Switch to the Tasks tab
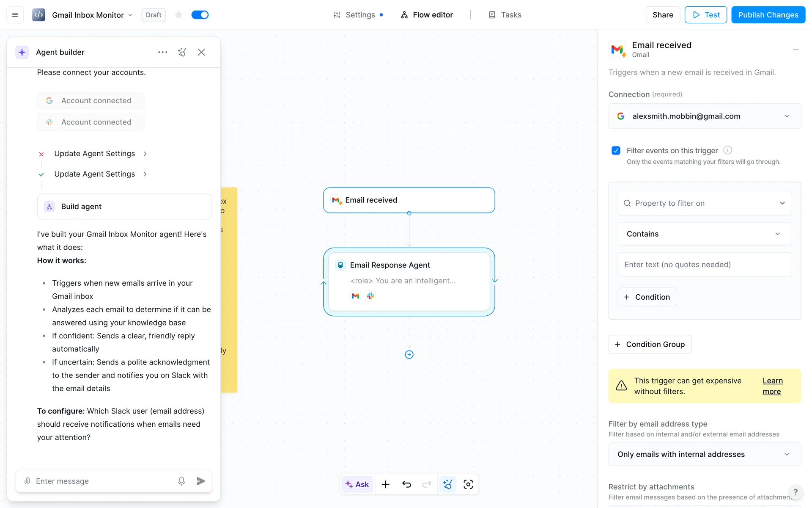Viewport: 812px width, 508px height. pos(505,15)
